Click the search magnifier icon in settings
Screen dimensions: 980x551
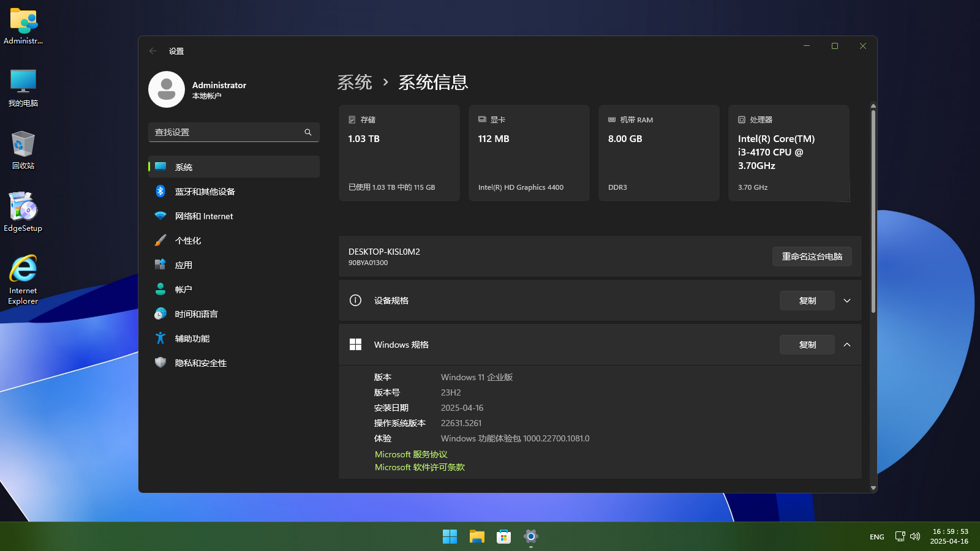coord(308,132)
